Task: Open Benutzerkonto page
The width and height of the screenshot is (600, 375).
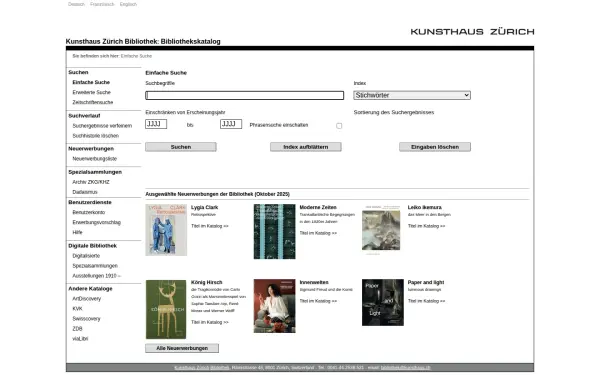Action: (x=88, y=212)
